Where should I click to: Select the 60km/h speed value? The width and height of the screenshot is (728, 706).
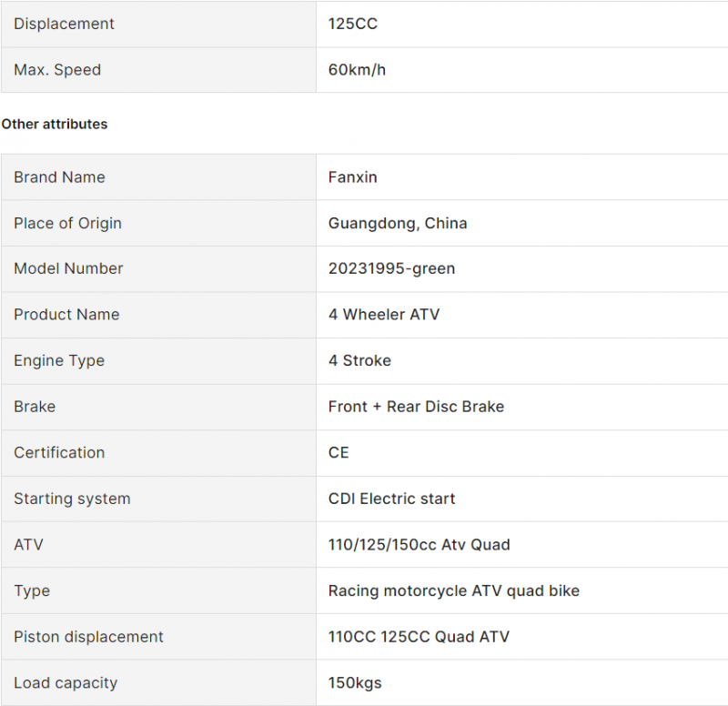pos(357,70)
